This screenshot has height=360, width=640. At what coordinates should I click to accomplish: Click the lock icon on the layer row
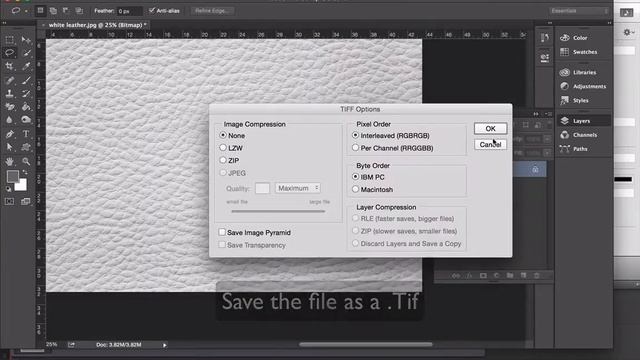point(535,169)
